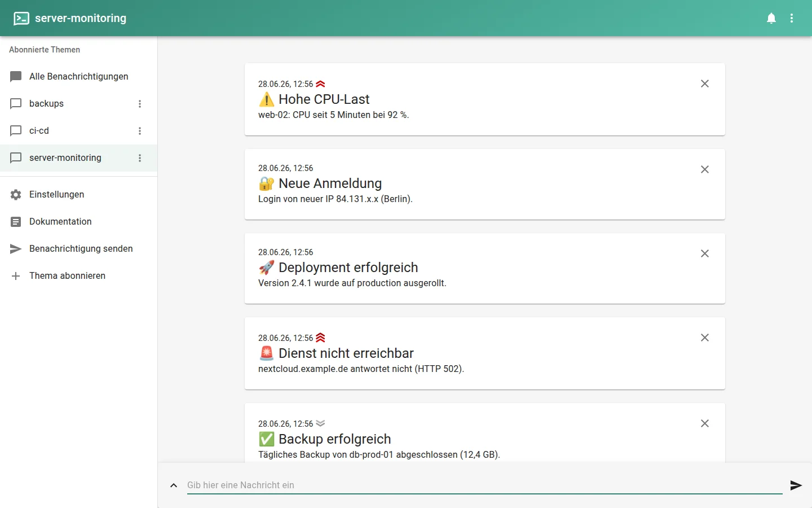Click the chat icon beside Alle Benachrichtigungen
The height and width of the screenshot is (508, 812).
(x=16, y=77)
